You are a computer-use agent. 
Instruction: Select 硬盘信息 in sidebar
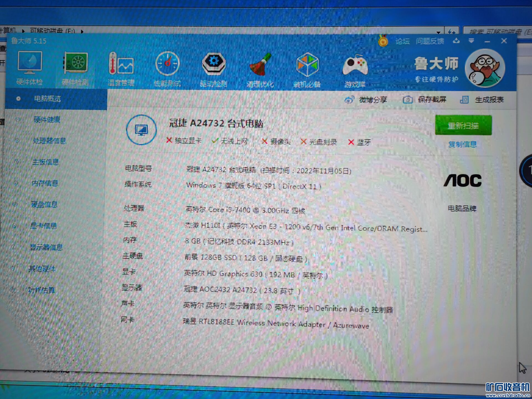44,204
